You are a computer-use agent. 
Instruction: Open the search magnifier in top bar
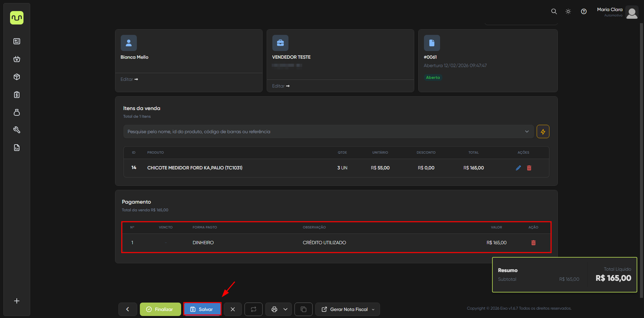click(554, 11)
